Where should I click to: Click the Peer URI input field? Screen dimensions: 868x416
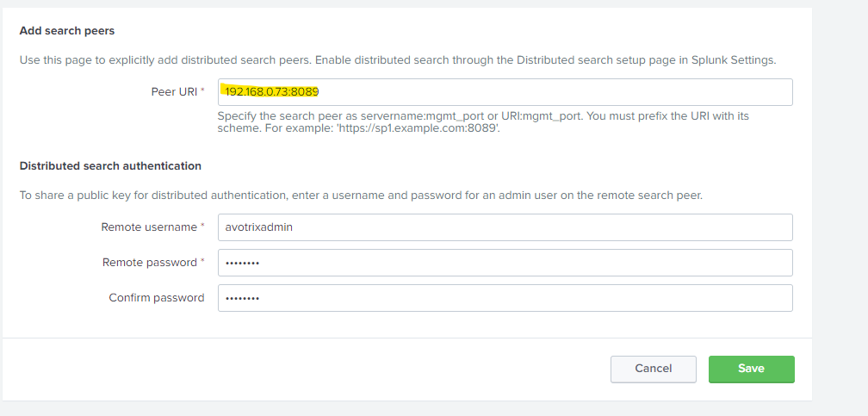coord(505,92)
